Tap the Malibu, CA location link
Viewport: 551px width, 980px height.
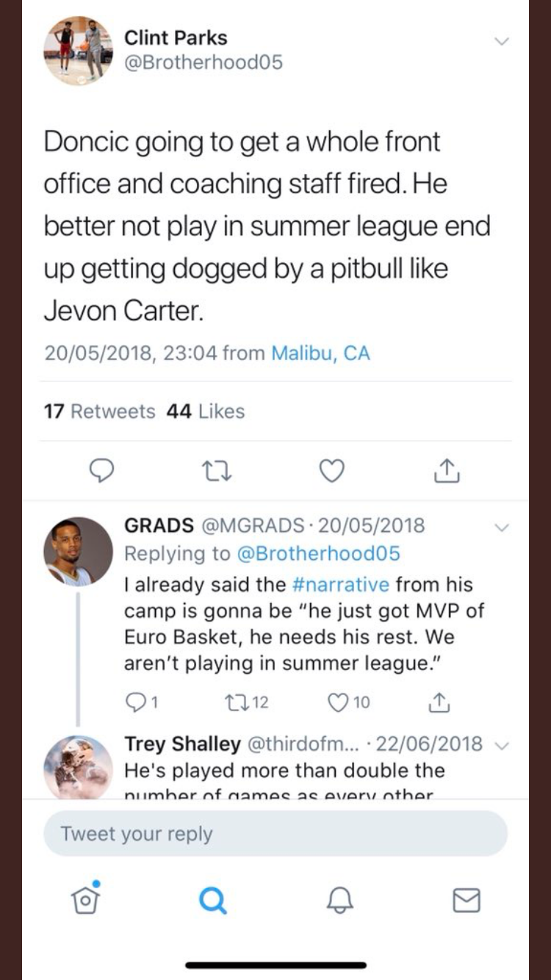(321, 353)
